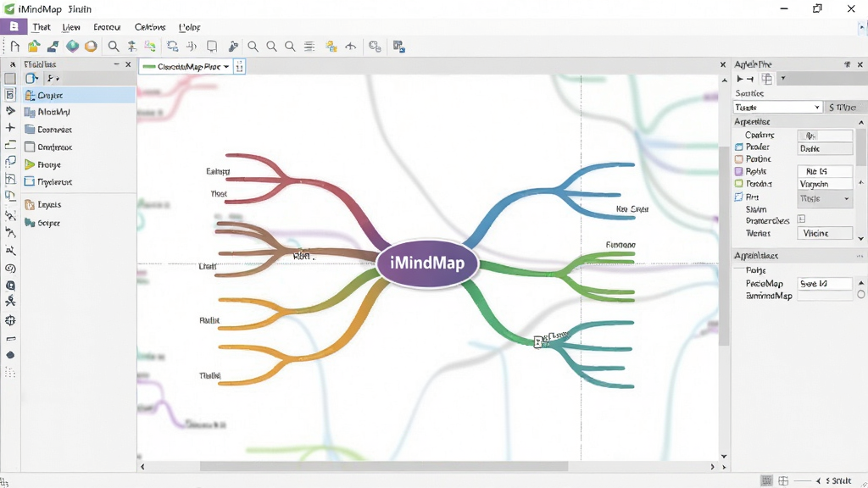Click the blue pen edit toolbar icon
The width and height of the screenshot is (868, 488).
(53, 47)
